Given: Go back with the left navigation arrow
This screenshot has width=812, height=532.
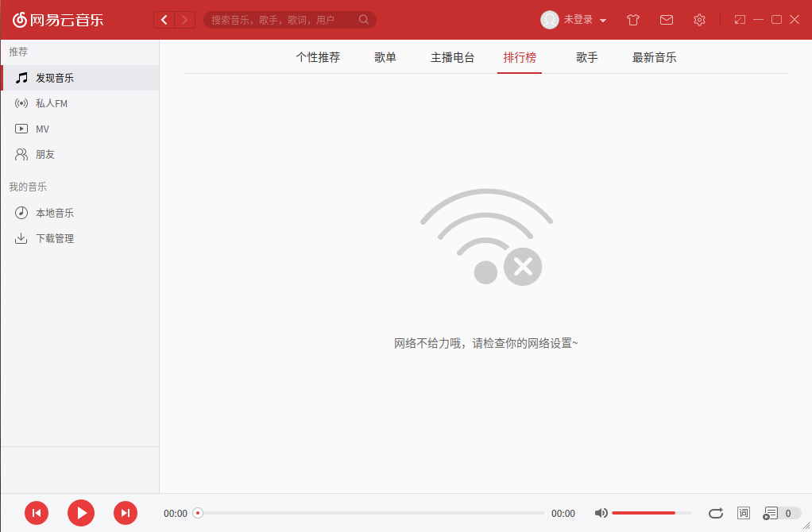Looking at the screenshot, I should [x=164, y=19].
